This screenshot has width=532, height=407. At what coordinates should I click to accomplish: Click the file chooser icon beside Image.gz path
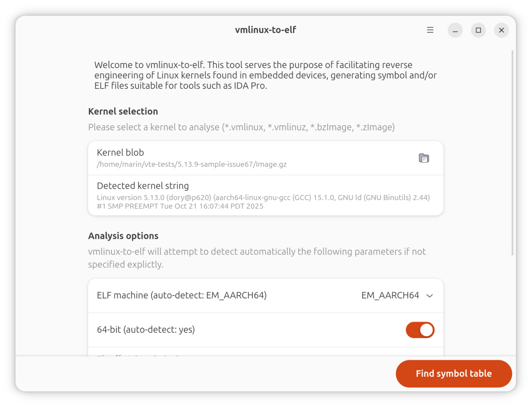click(x=424, y=158)
